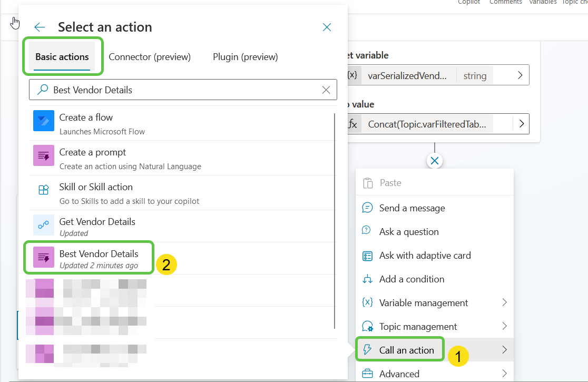Clear the Best Vendor Details search text
Screen dimensions: 588x382
(x=326, y=90)
